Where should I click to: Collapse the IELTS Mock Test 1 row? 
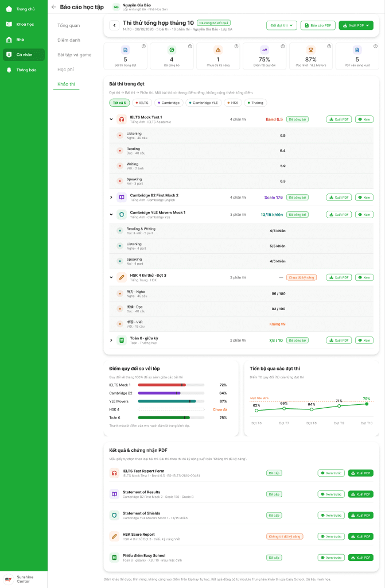point(111,119)
